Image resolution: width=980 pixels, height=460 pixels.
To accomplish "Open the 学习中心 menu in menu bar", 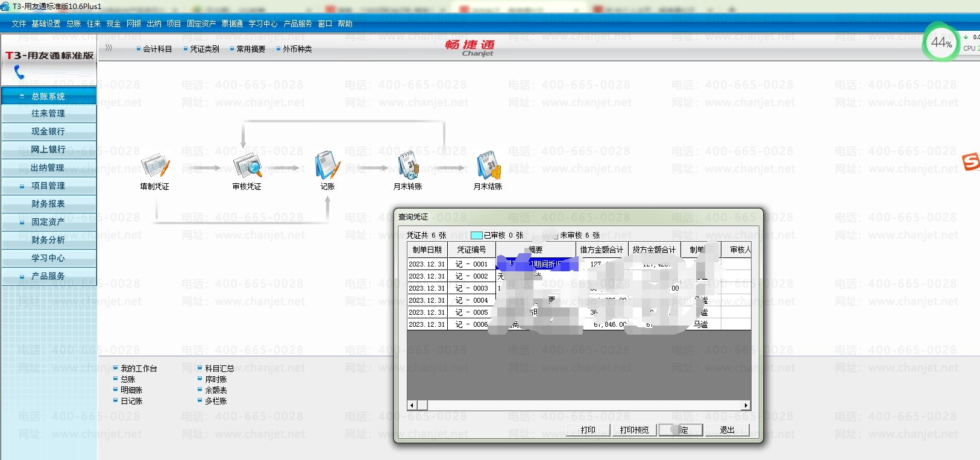I will [x=263, y=24].
